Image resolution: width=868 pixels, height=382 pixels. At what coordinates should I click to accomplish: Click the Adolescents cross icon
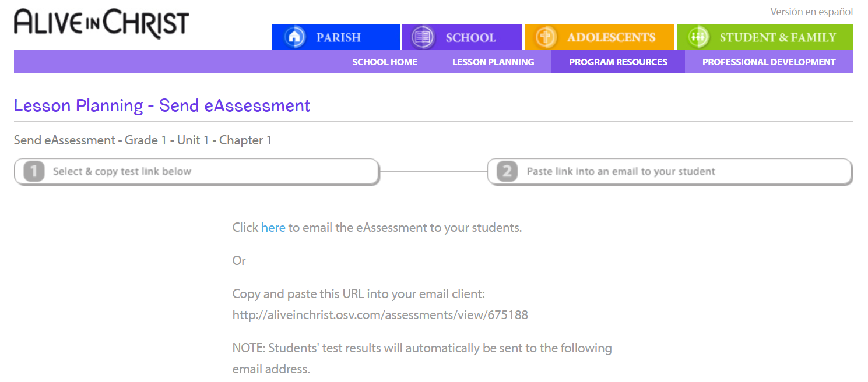546,37
